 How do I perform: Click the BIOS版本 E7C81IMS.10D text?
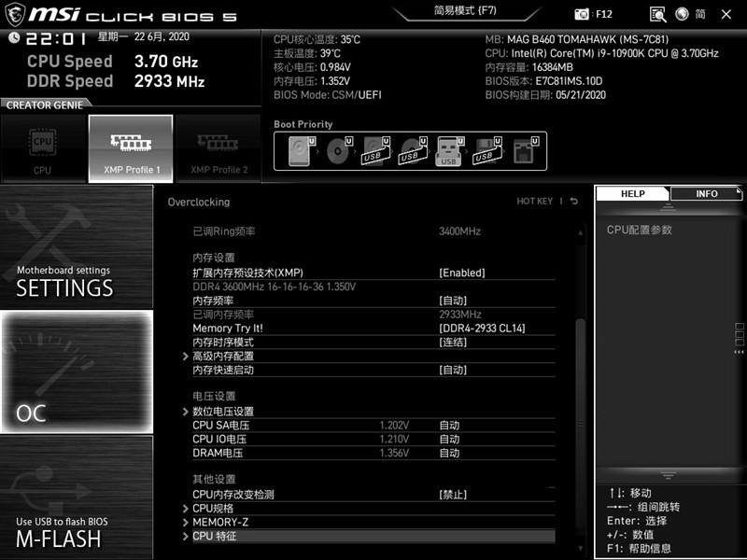543,81
